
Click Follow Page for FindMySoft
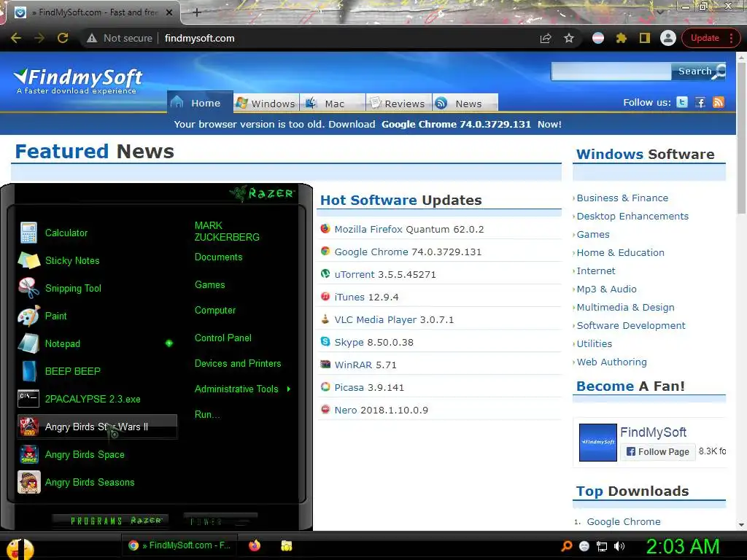[658, 451]
